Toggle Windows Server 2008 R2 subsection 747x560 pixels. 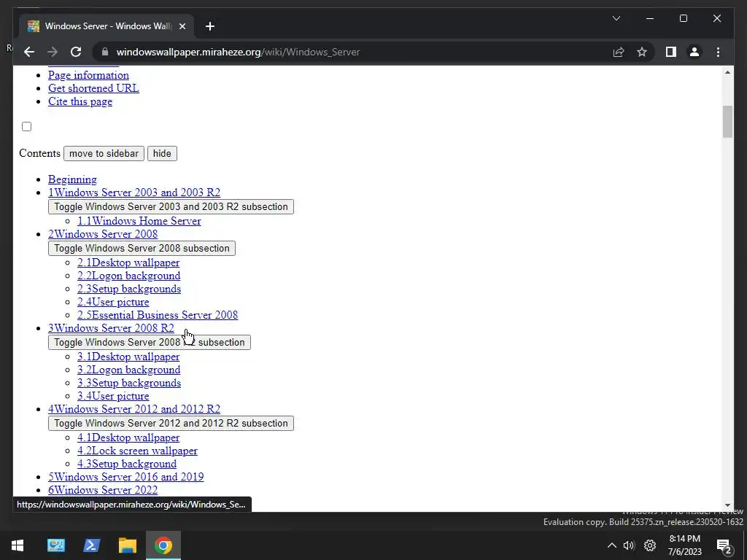tap(149, 343)
